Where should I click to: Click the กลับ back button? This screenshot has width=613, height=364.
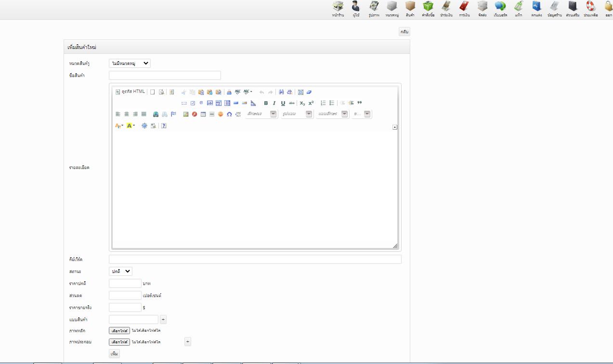coord(404,32)
